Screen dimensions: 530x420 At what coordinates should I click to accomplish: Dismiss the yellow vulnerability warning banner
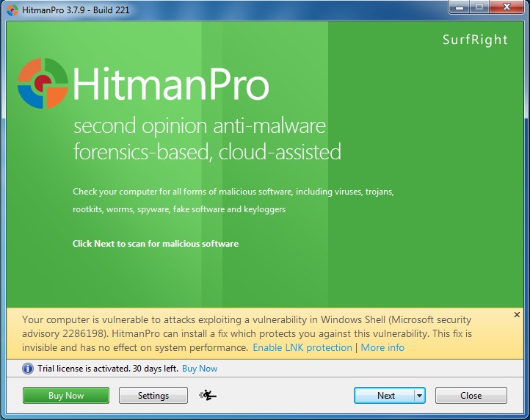pos(517,315)
